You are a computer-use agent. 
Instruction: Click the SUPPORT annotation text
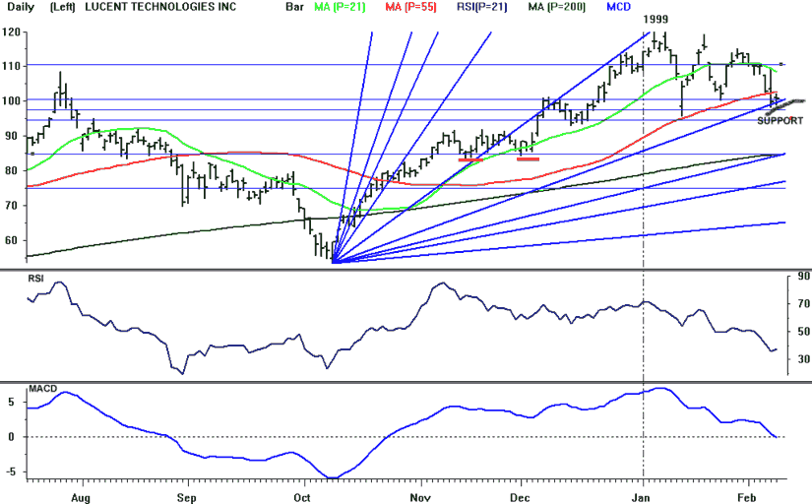(x=780, y=121)
